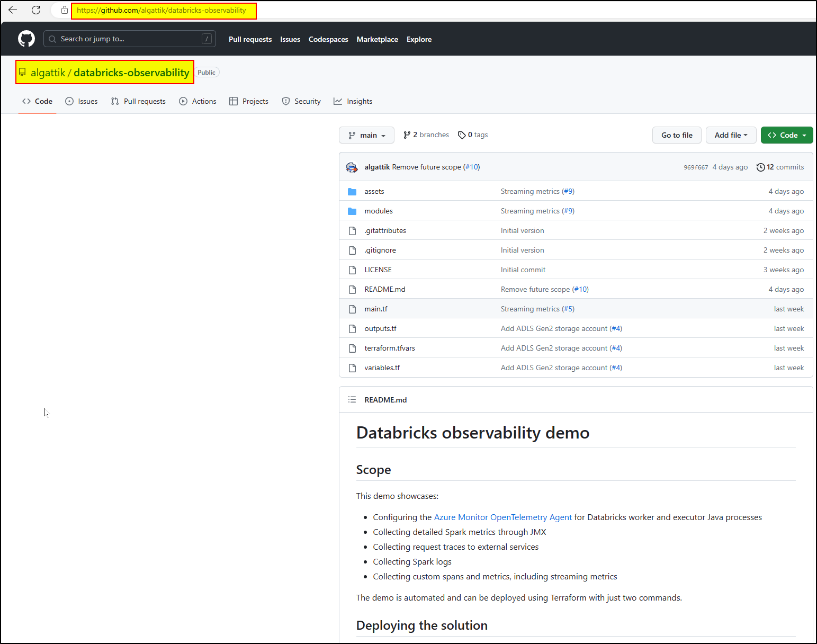Click the lock icon in address bar
The width and height of the screenshot is (817, 644).
point(64,10)
